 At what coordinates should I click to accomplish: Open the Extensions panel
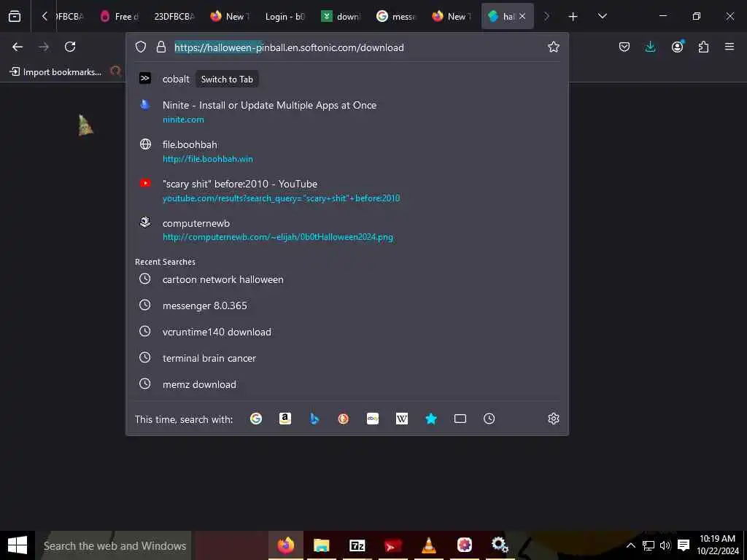click(x=703, y=47)
